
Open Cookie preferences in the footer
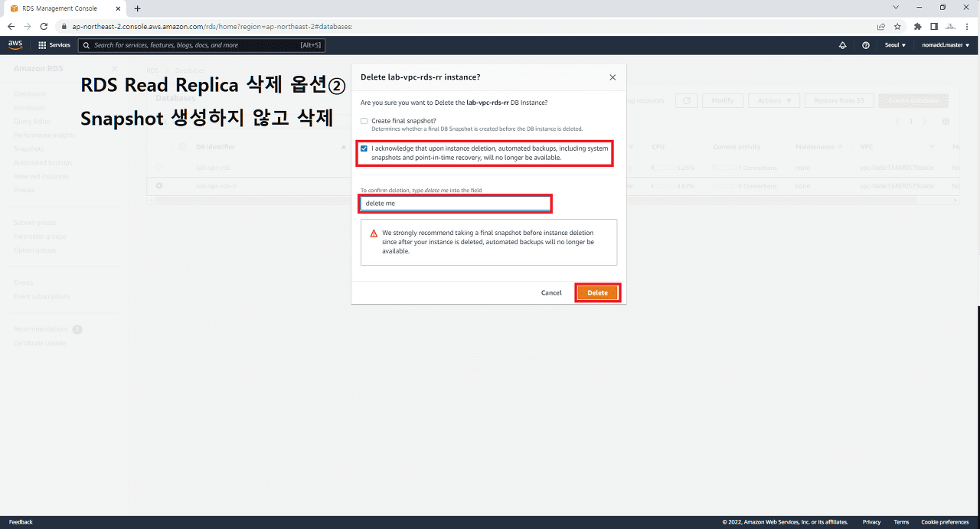pos(945,522)
